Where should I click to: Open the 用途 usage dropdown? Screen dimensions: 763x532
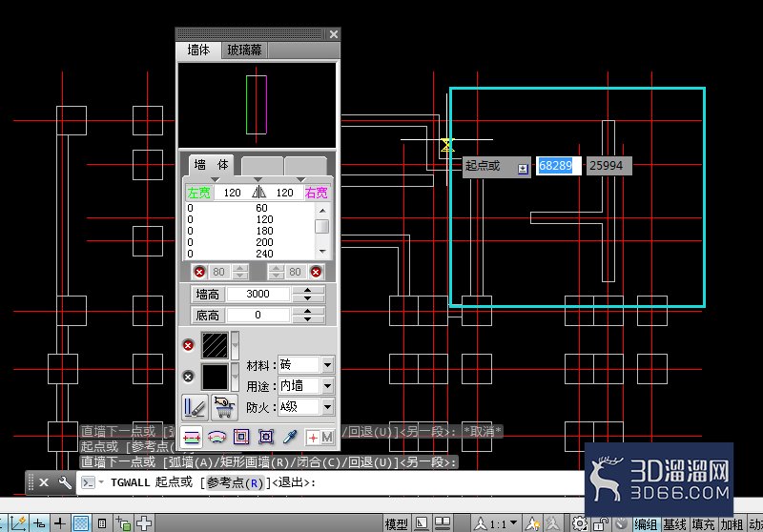click(327, 386)
